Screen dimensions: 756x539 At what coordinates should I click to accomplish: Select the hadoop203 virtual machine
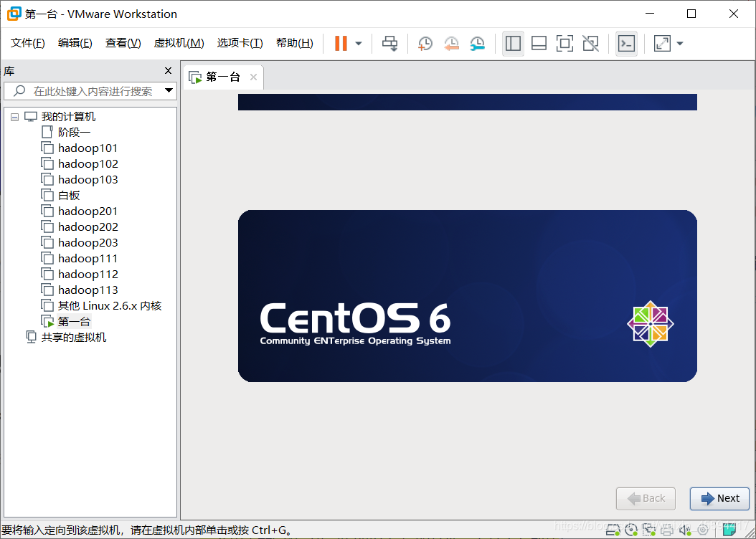click(x=88, y=243)
